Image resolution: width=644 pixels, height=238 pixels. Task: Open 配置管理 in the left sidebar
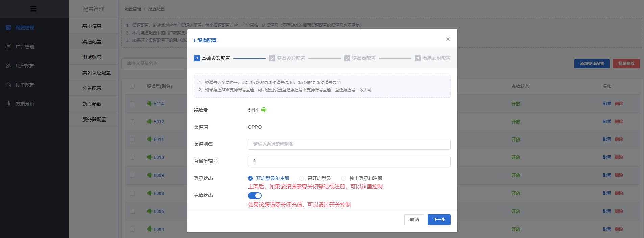tap(25, 28)
